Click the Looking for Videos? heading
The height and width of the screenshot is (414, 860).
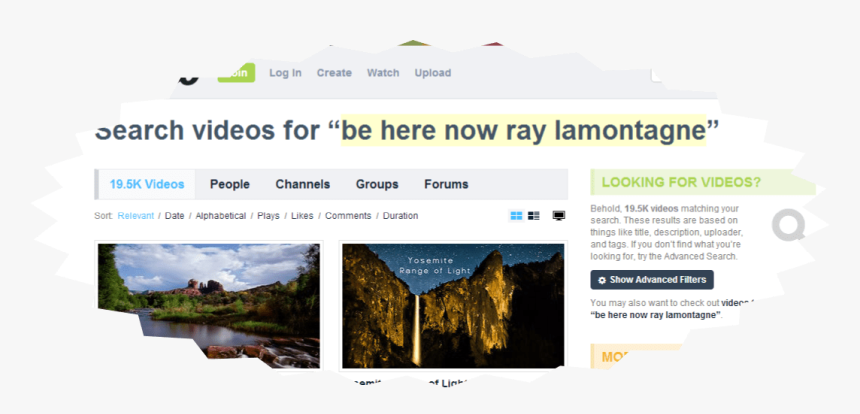(681, 183)
